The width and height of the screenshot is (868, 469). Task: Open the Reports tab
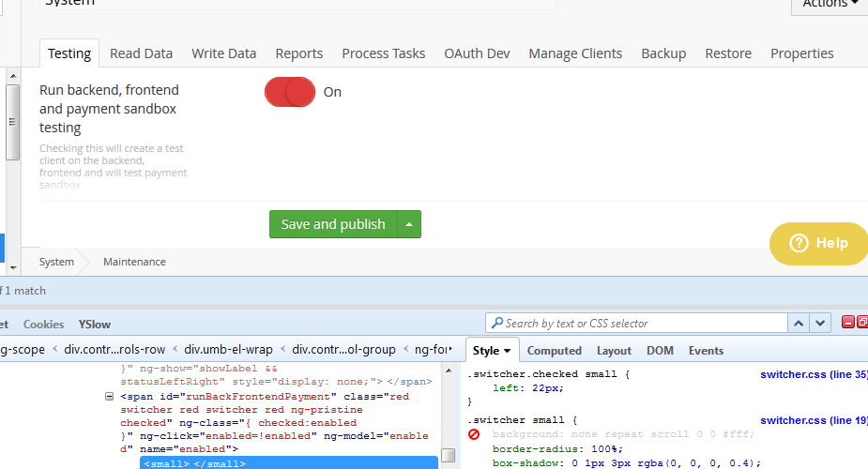tap(299, 53)
